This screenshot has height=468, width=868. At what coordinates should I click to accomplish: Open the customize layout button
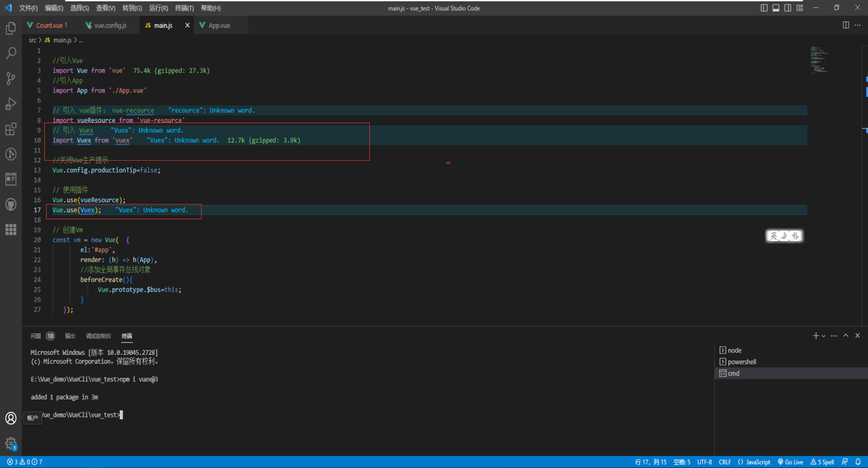click(x=800, y=8)
